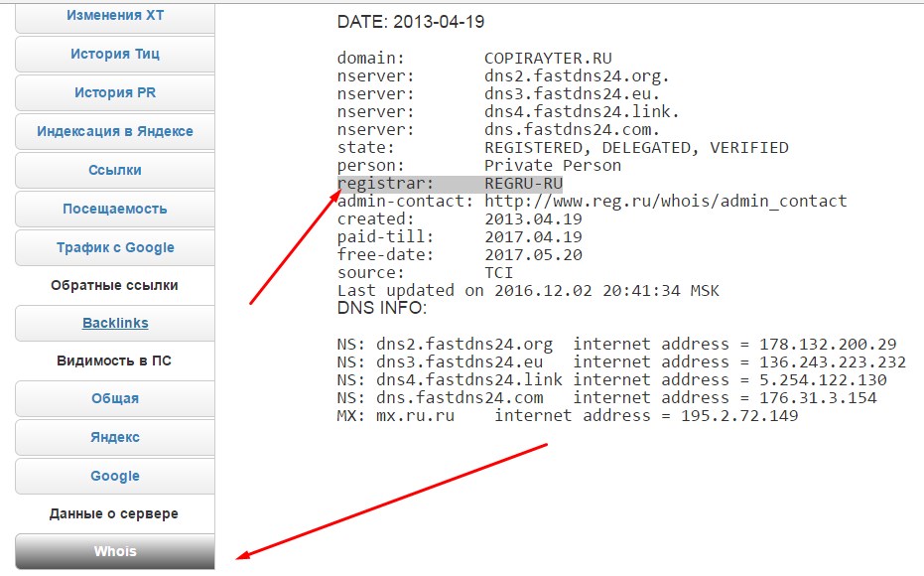This screenshot has height=576, width=924.
Task: Click the Ссылки sidebar button
Action: [115, 170]
